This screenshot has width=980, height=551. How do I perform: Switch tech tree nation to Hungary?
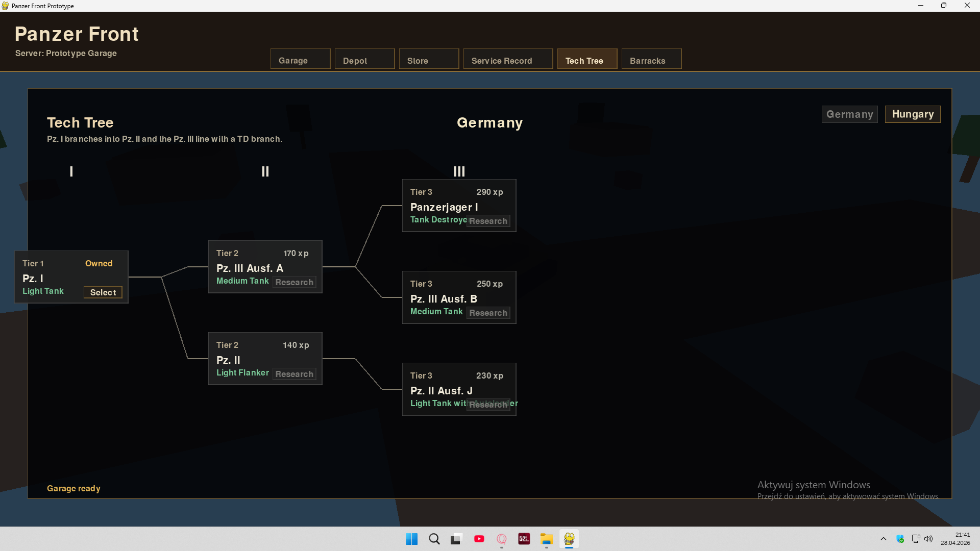[x=913, y=114]
